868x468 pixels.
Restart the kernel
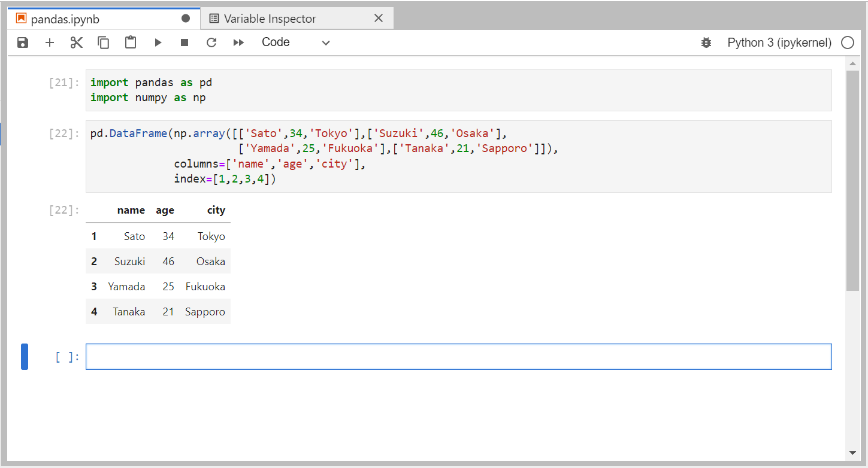[211, 42]
